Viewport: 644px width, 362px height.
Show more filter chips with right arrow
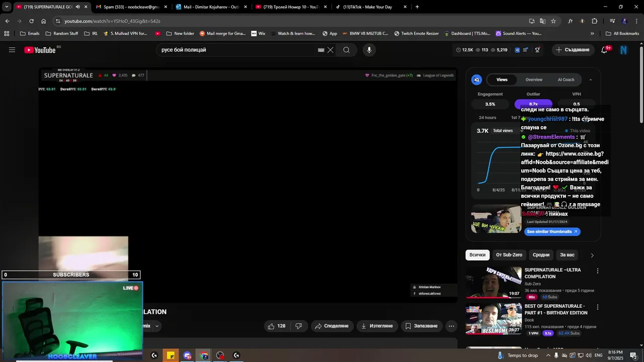point(592,255)
